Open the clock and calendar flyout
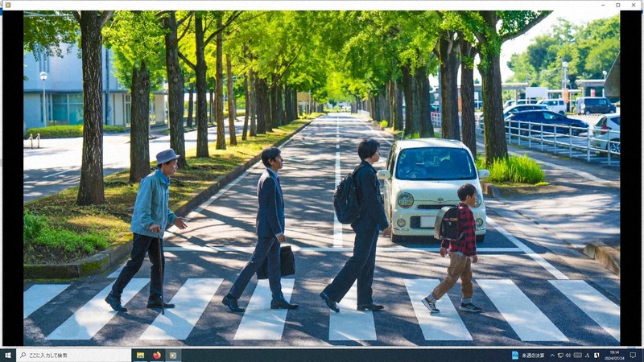This screenshot has width=644, height=362. coord(614,355)
